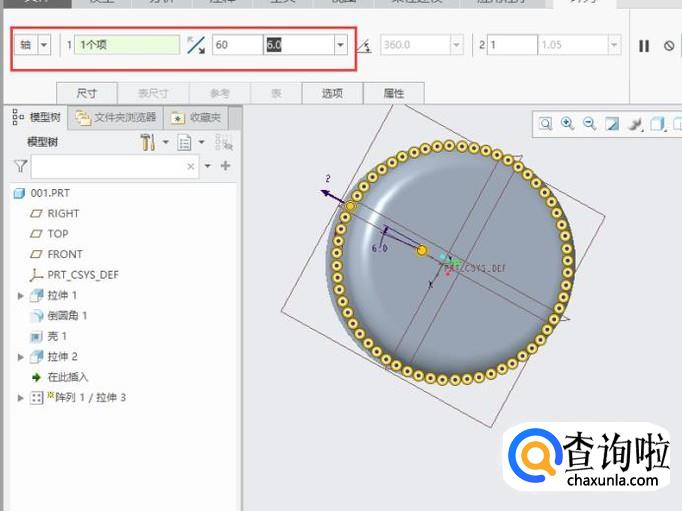This screenshot has width=682, height=511.
Task: Click the flip angular direction icon
Action: pos(196,45)
